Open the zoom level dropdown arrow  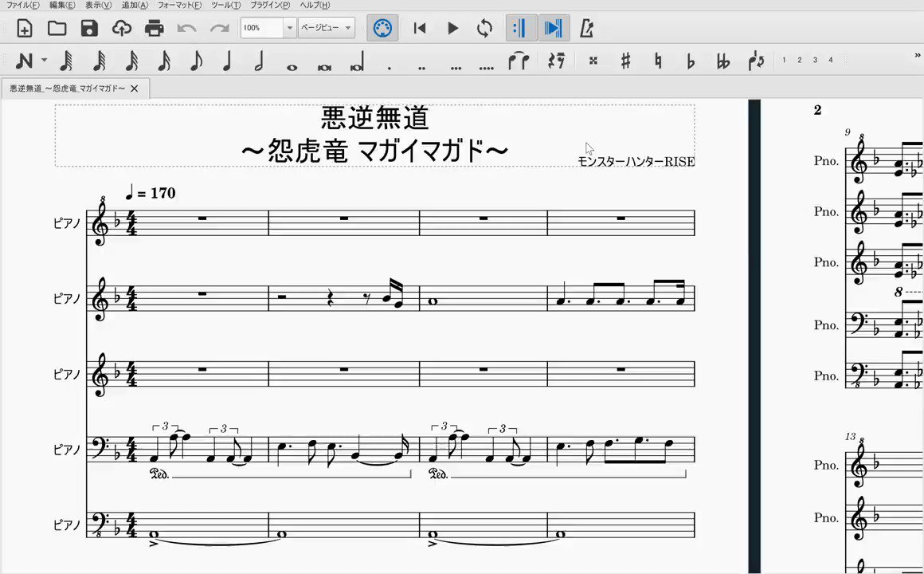[x=289, y=28]
